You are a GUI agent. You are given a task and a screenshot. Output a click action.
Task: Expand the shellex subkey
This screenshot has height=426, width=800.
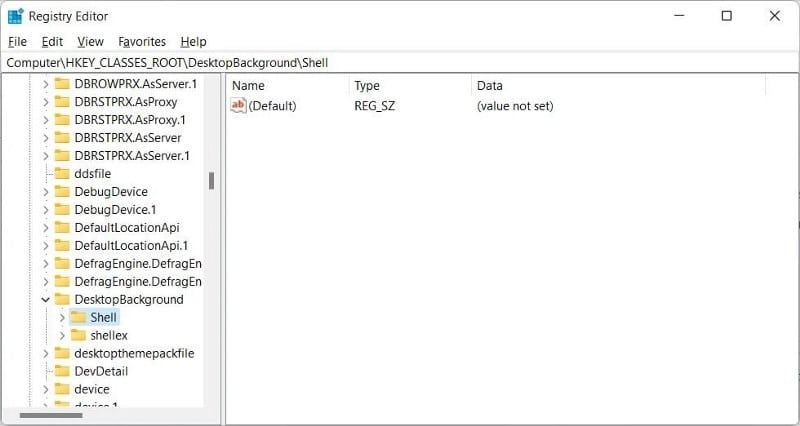coord(62,335)
